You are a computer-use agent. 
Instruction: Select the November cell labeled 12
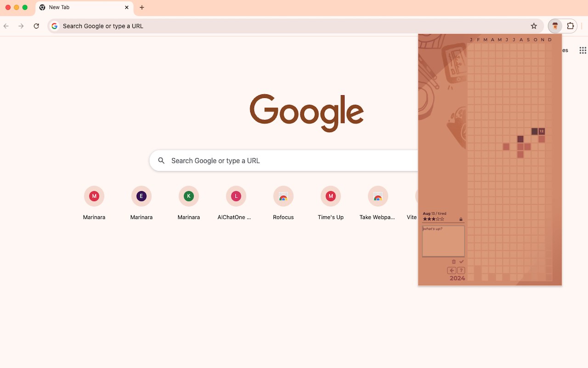[542, 132]
